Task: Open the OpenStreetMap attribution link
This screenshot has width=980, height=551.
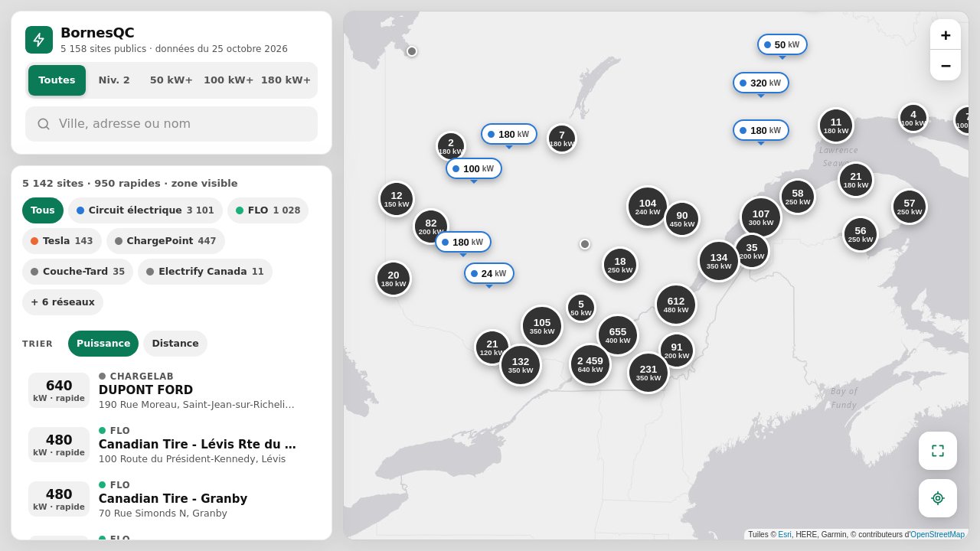Action: tap(937, 534)
